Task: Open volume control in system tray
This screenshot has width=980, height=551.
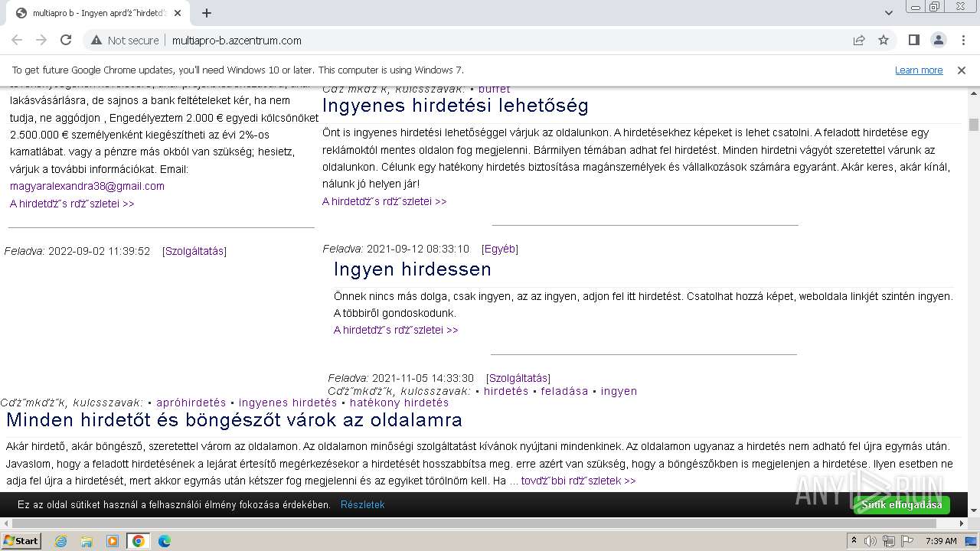Action: coord(871,541)
